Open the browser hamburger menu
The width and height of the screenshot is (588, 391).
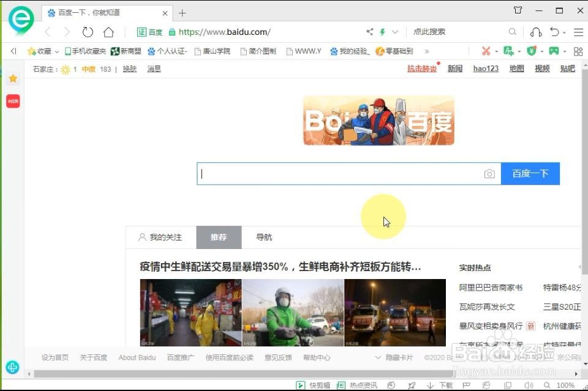(579, 32)
